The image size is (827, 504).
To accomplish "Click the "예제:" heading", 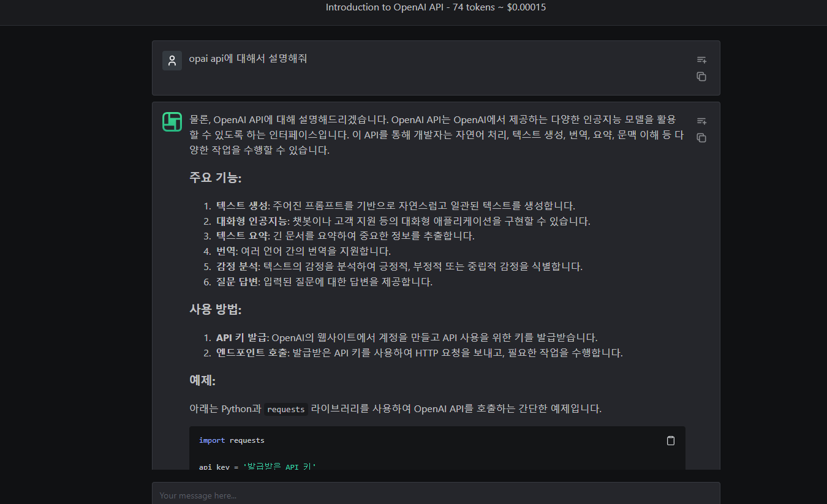I will tap(202, 380).
